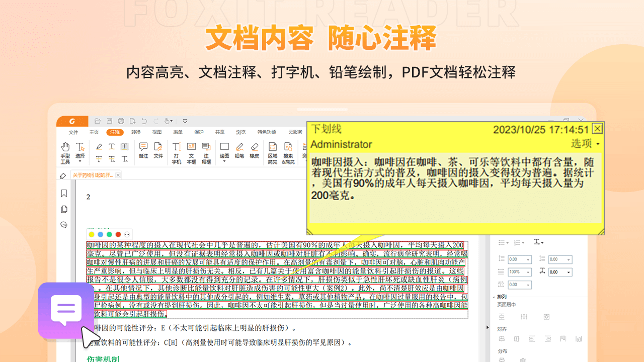Close the open document tab
The height and width of the screenshot is (362, 644).
click(118, 175)
